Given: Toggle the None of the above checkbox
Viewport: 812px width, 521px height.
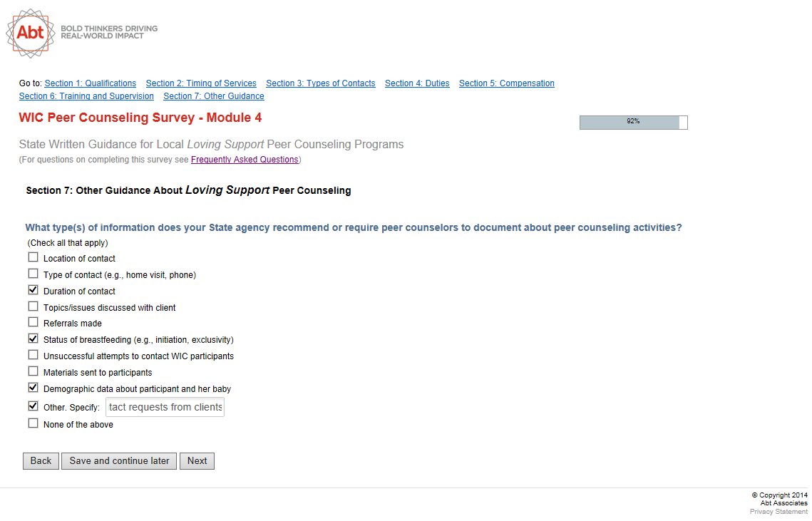Looking at the screenshot, I should (x=33, y=423).
